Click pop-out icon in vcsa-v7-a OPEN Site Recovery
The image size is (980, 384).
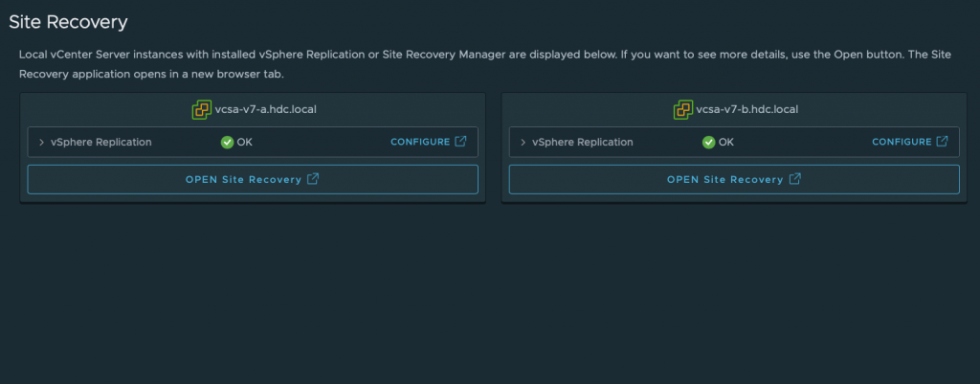click(x=313, y=179)
